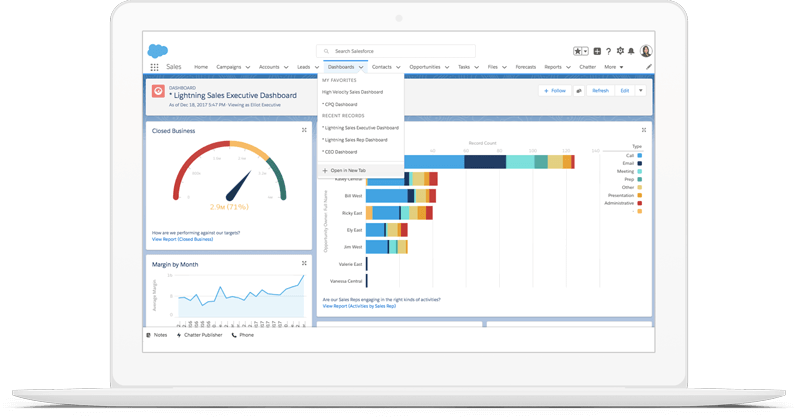
Task: Open the Favorites star icon
Action: [x=578, y=51]
